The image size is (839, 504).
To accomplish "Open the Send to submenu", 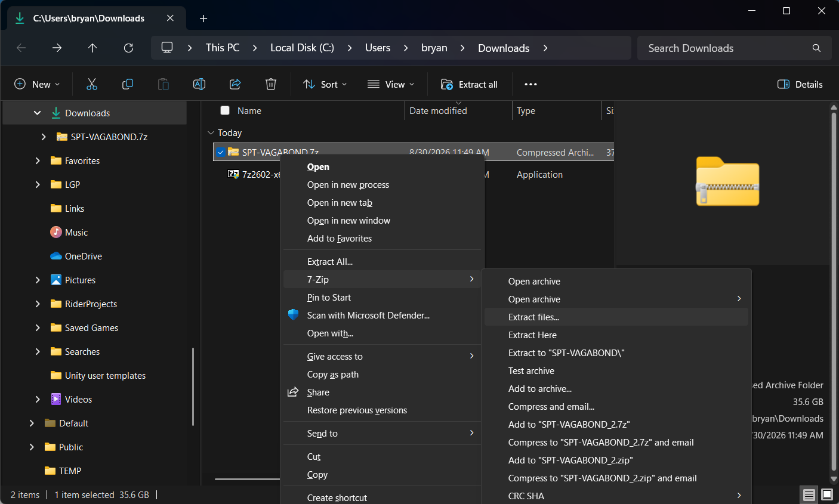I will pyautogui.click(x=382, y=434).
